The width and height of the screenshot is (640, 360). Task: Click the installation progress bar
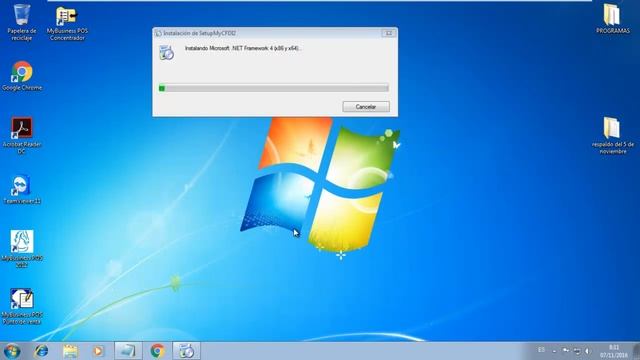(x=273, y=88)
